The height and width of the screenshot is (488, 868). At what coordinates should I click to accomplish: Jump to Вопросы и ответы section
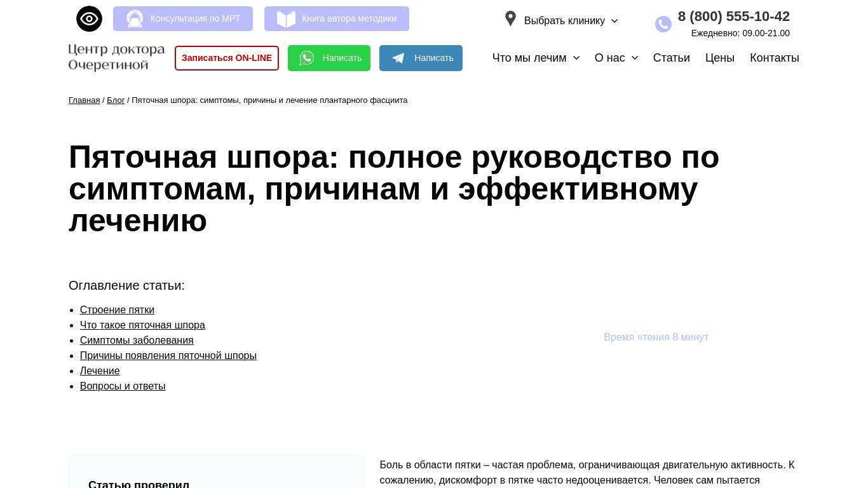pos(123,386)
